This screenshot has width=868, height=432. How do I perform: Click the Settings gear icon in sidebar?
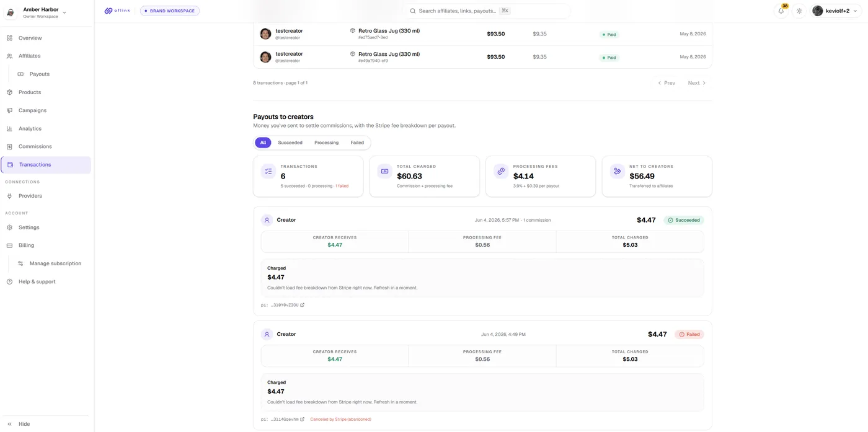pyautogui.click(x=9, y=227)
